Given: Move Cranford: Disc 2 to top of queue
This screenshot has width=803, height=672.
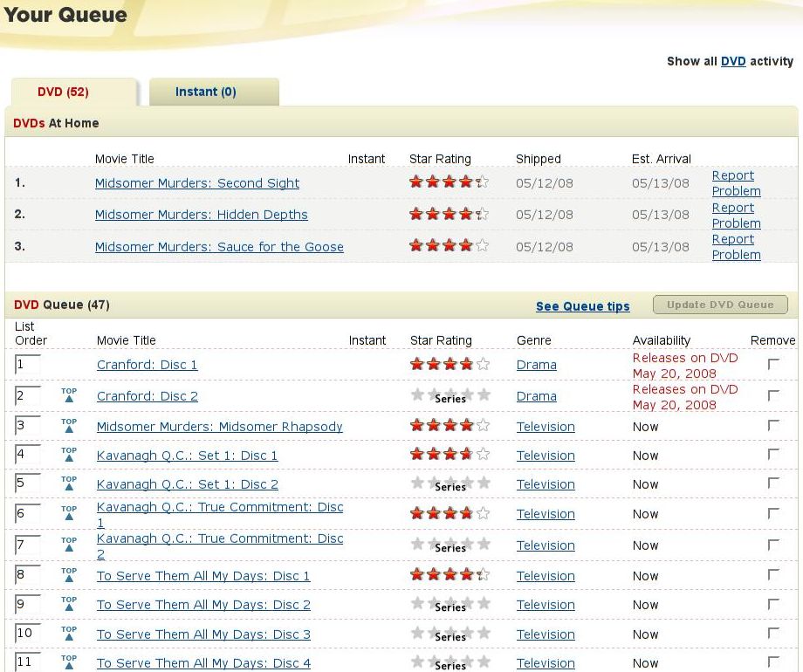Looking at the screenshot, I should click(x=69, y=395).
